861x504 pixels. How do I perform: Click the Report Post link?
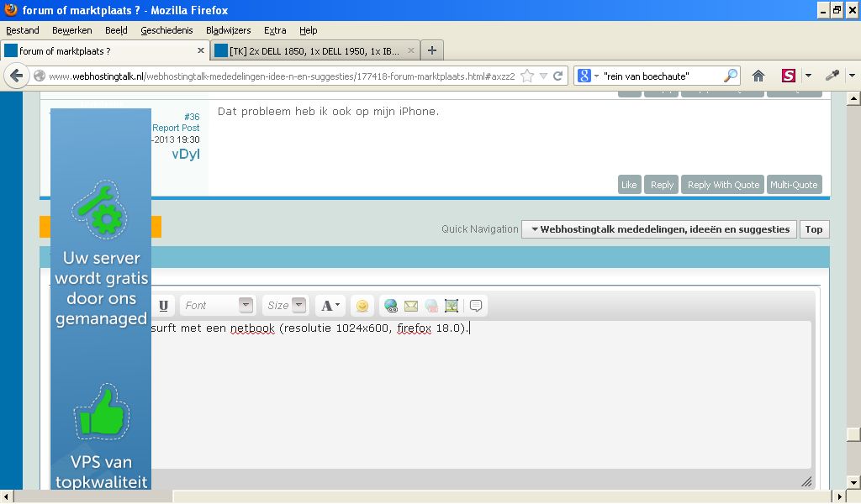[x=176, y=128]
